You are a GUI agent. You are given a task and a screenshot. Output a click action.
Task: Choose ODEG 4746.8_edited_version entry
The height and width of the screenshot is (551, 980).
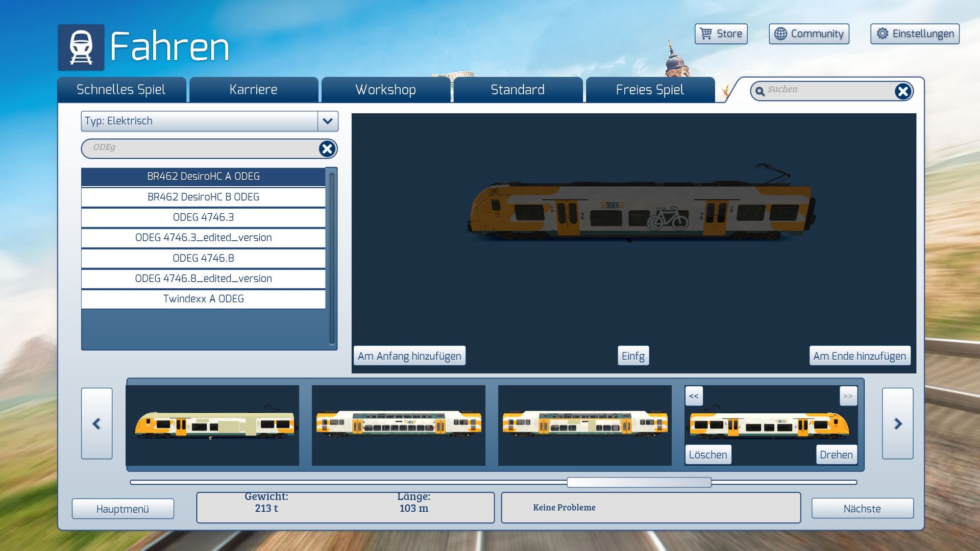[203, 279]
